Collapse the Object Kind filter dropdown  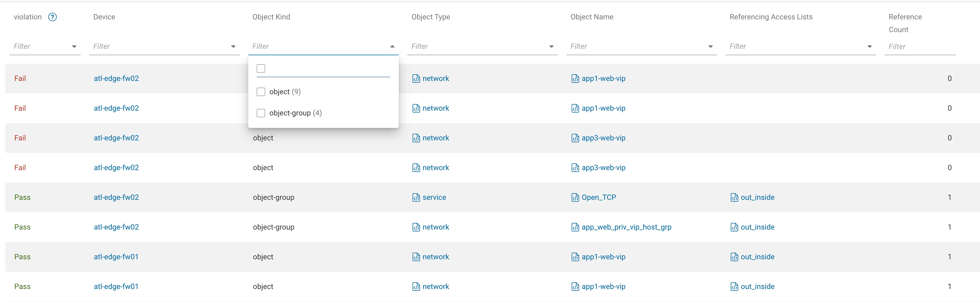(392, 46)
